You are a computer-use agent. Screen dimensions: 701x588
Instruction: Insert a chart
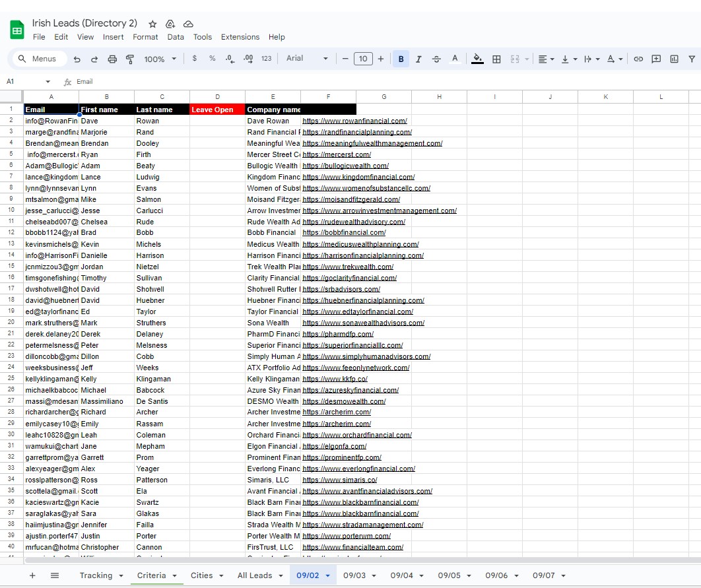pos(674,59)
